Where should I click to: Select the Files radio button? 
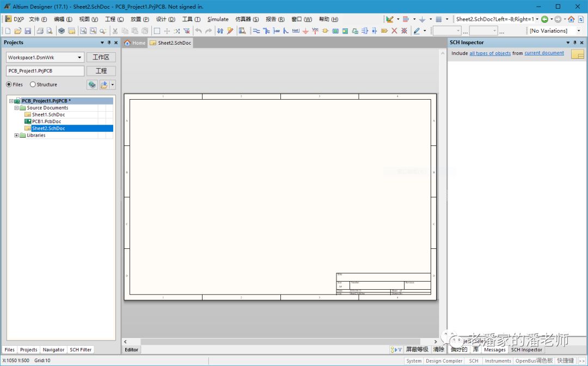tap(9, 84)
